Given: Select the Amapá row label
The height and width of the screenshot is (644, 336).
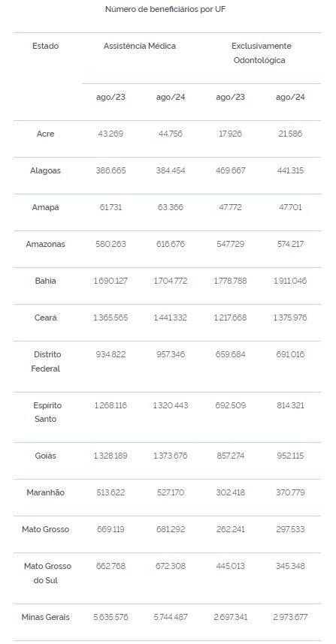Looking at the screenshot, I should tap(46, 207).
